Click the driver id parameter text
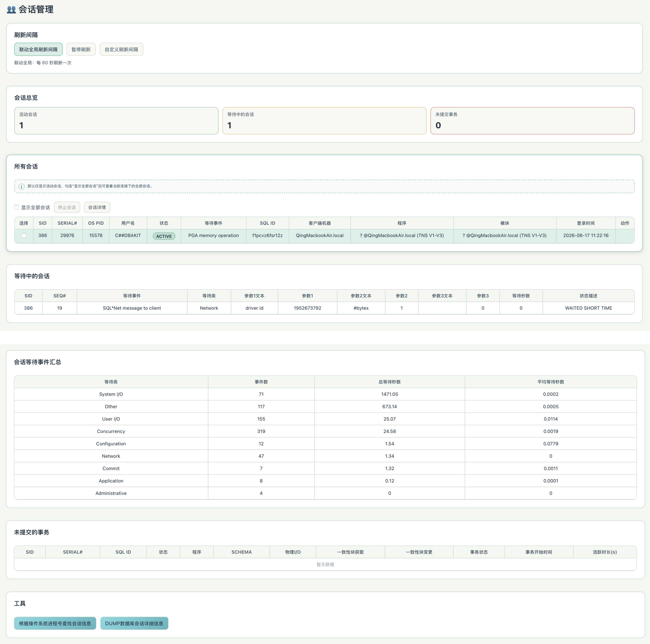Image resolution: width=650 pixels, height=644 pixels. pyautogui.click(x=254, y=308)
